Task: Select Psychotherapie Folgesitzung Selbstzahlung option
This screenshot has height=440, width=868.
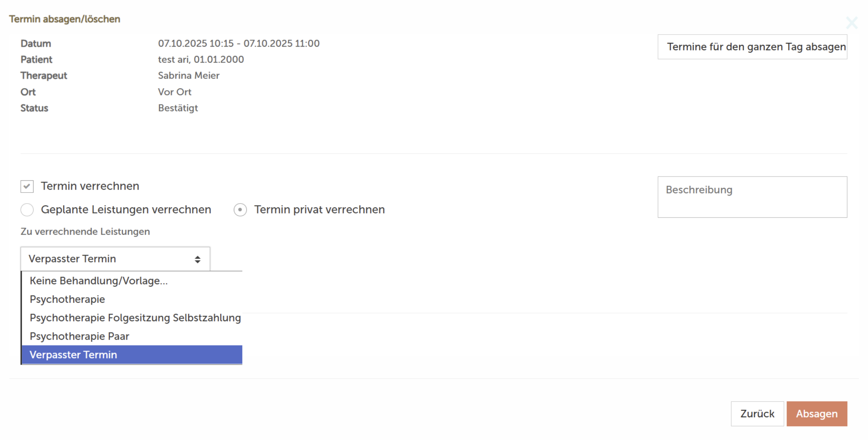Action: pyautogui.click(x=135, y=318)
